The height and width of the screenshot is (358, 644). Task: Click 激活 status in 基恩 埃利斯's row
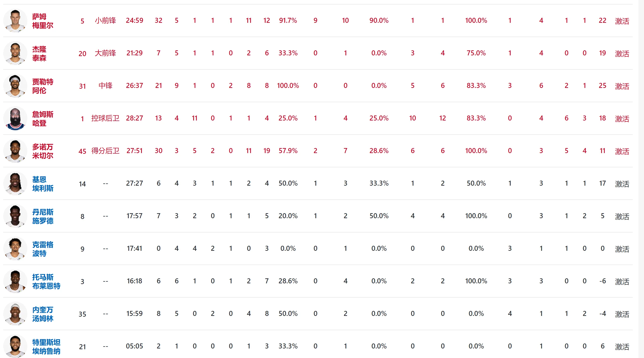pyautogui.click(x=622, y=184)
